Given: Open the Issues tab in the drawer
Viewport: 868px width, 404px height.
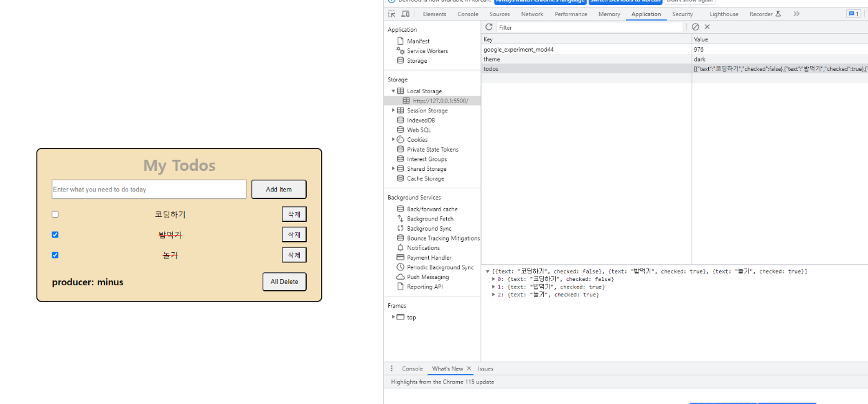Looking at the screenshot, I should click(x=485, y=369).
